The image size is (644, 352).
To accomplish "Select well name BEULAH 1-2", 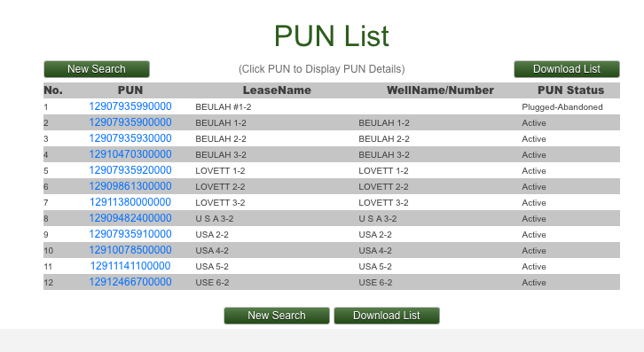I will 384,123.
